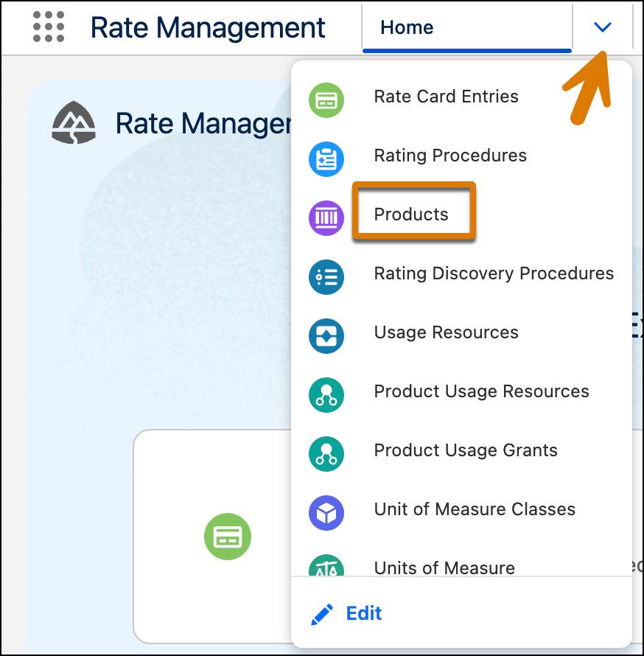Click the Rate Management mountain logo icon
This screenshot has width=644, height=656.
point(74,122)
